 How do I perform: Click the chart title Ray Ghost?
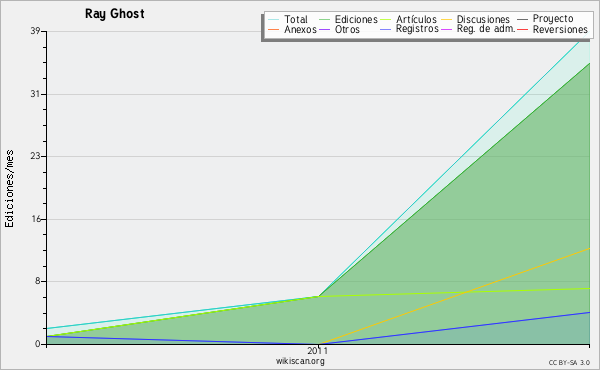(x=115, y=14)
